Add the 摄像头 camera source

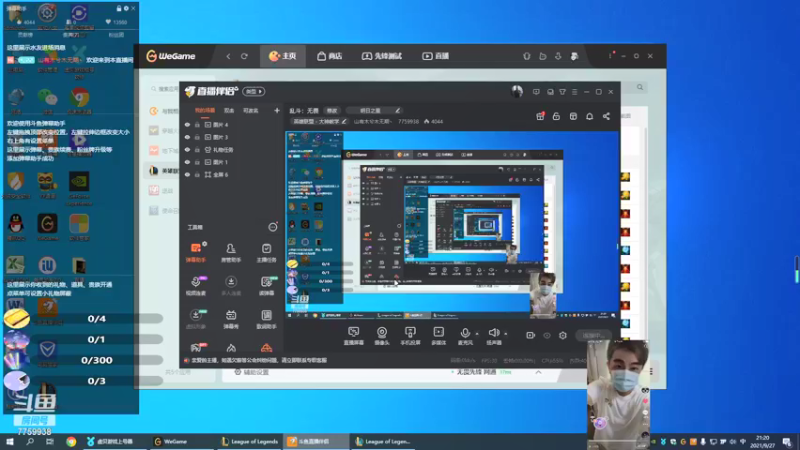[382, 336]
